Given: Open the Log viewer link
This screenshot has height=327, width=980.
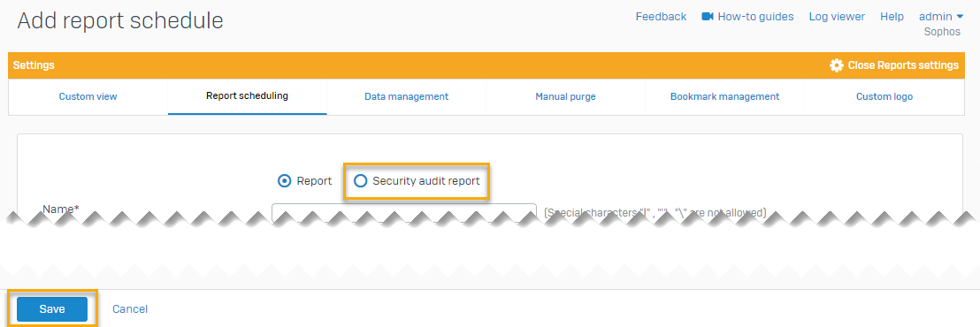Looking at the screenshot, I should click(x=837, y=17).
